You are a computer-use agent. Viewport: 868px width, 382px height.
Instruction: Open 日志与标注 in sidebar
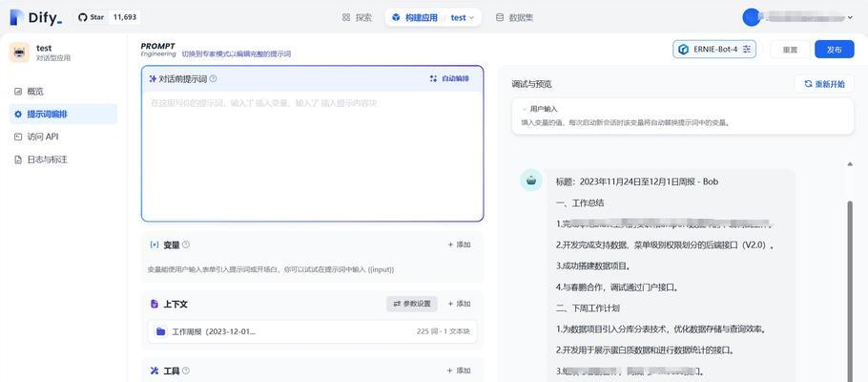[x=63, y=159]
